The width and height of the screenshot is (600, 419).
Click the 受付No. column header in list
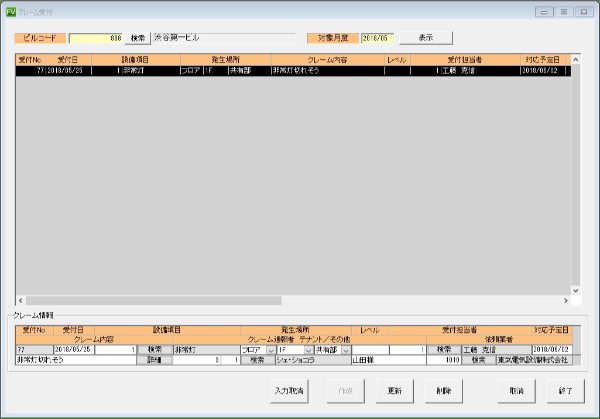pos(31,60)
